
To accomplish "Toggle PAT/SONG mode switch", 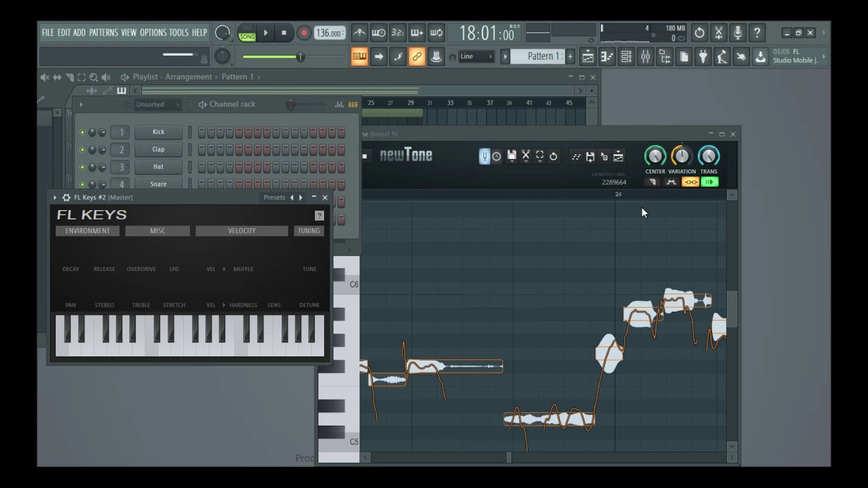I will (x=247, y=33).
